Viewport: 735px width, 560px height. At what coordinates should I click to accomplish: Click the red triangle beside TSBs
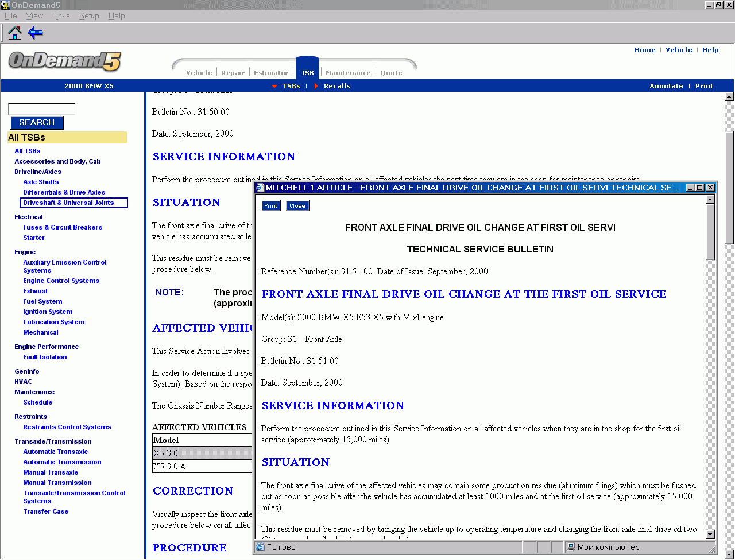click(x=274, y=86)
